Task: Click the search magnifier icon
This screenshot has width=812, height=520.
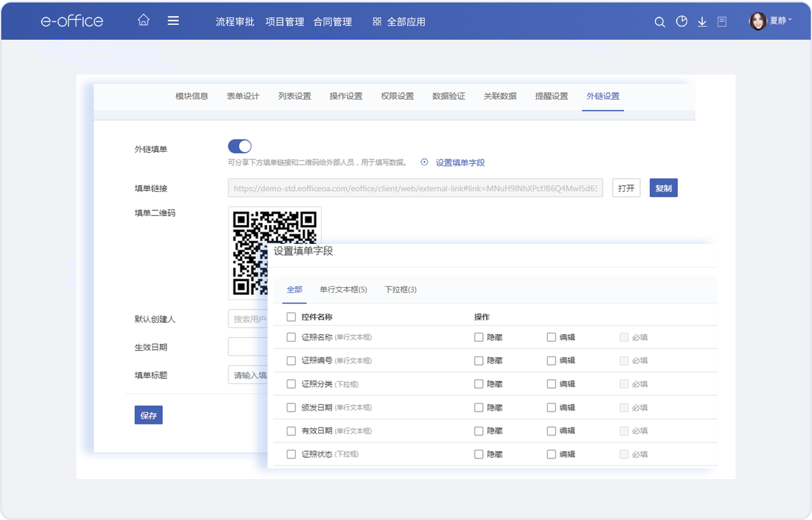Action: pos(660,22)
